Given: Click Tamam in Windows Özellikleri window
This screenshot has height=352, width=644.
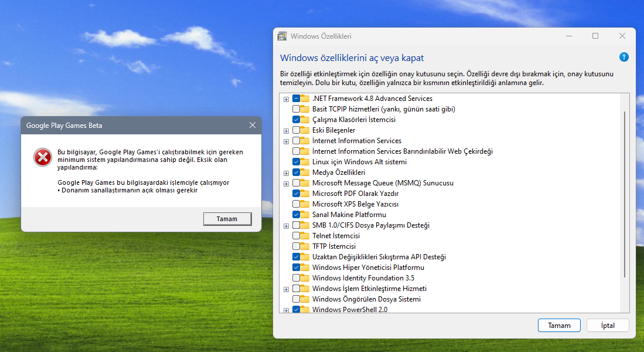Looking at the screenshot, I should tap(559, 325).
